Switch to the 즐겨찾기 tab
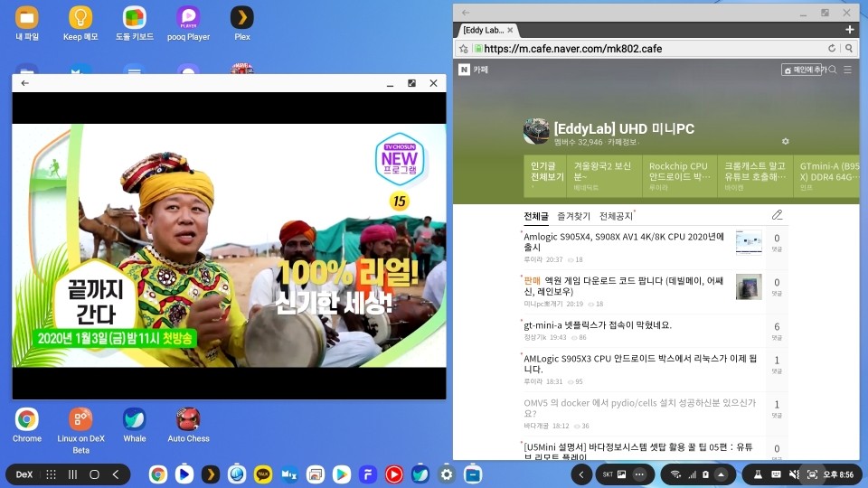Screen dimensions: 868x488 [x=573, y=216]
